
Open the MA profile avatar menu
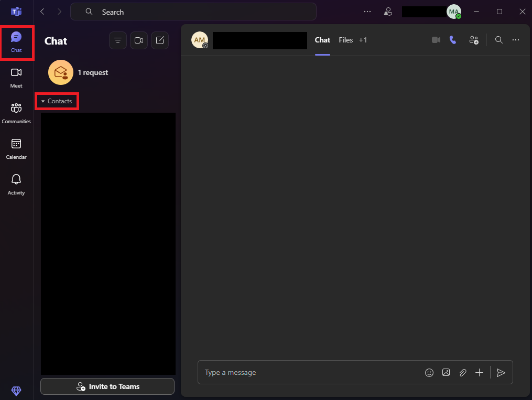[x=454, y=12]
